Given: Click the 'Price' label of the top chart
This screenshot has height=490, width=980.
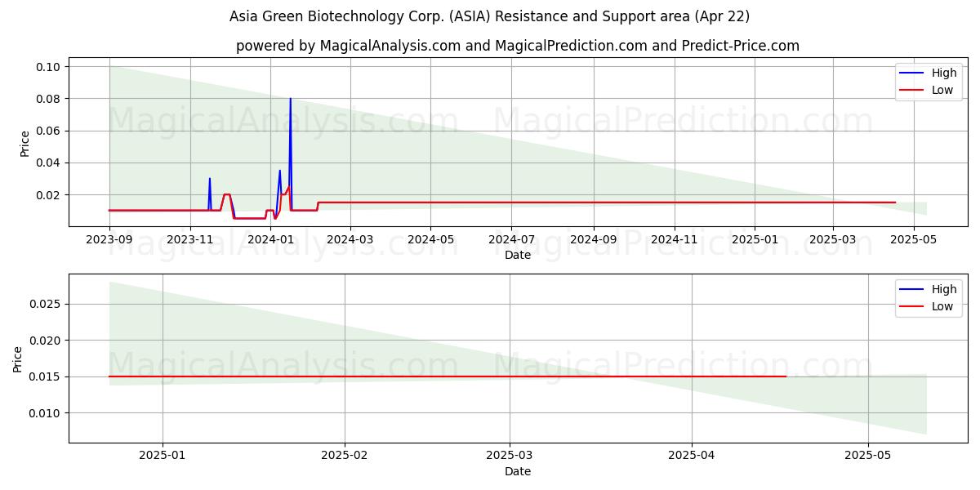Looking at the screenshot, I should point(24,144).
